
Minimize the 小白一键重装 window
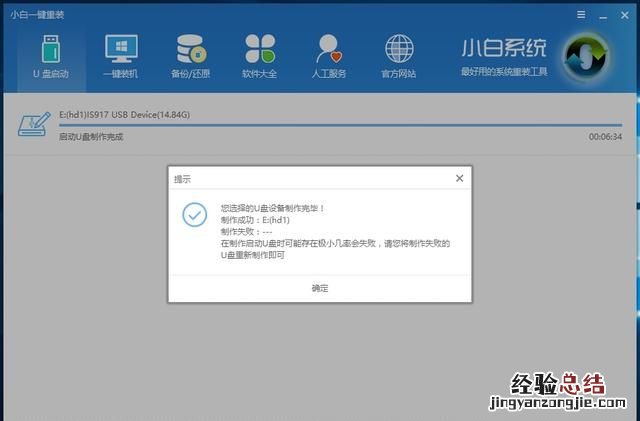pos(603,16)
